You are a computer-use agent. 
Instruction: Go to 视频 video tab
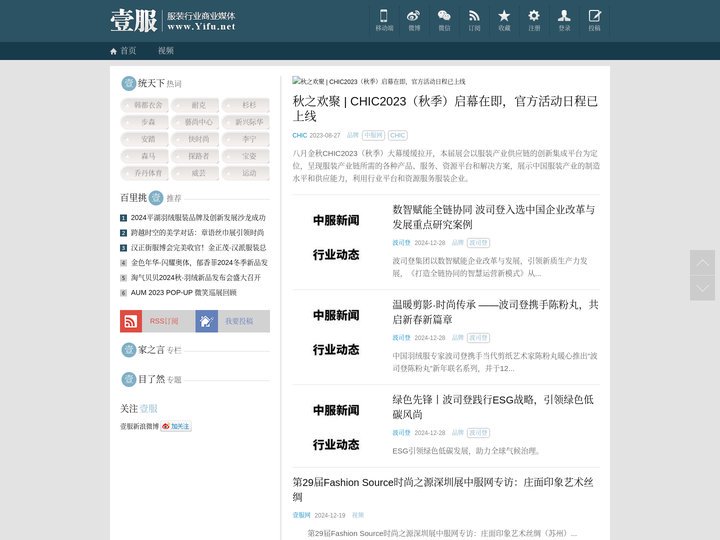tap(166, 51)
